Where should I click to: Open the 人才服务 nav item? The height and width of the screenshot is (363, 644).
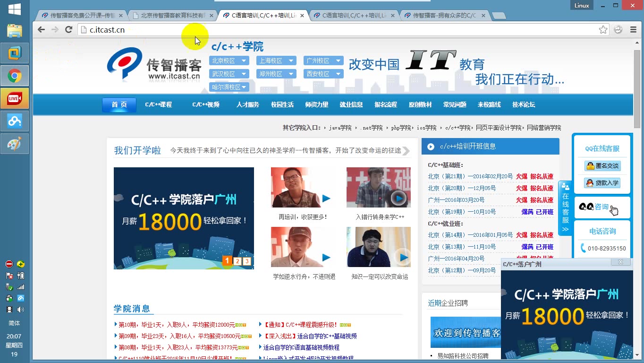tap(248, 104)
